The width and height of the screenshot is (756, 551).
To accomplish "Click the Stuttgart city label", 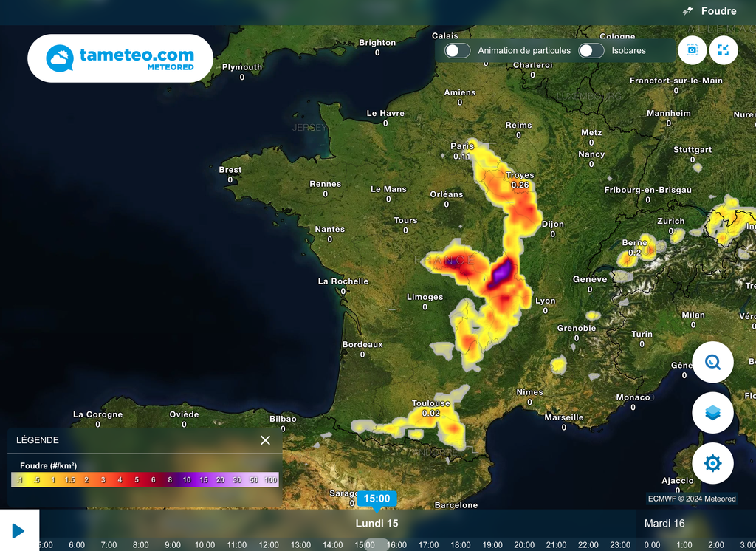I will [692, 150].
